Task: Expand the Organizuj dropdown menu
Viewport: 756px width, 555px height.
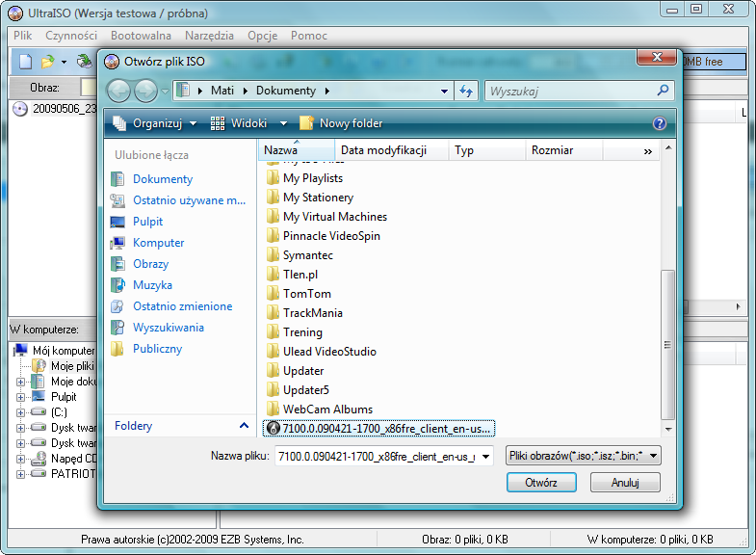Action: pyautogui.click(x=193, y=123)
